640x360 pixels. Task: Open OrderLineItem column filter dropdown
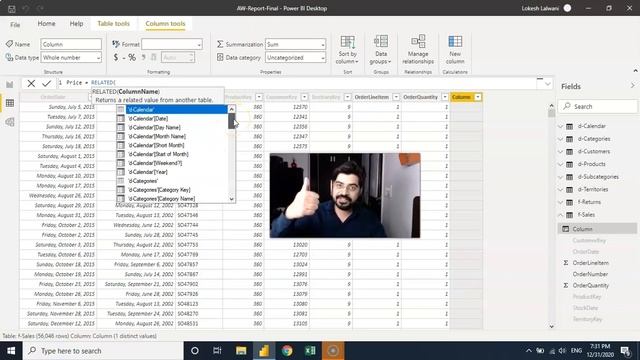pyautogui.click(x=396, y=97)
